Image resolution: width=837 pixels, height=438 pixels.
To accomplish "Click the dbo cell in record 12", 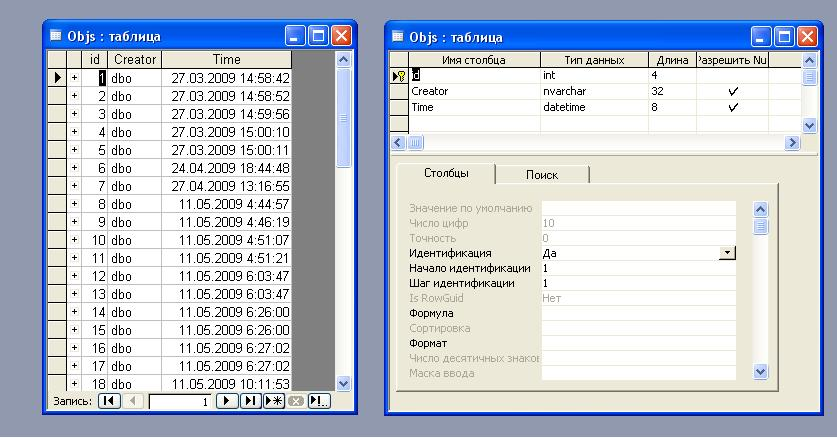I will [135, 276].
